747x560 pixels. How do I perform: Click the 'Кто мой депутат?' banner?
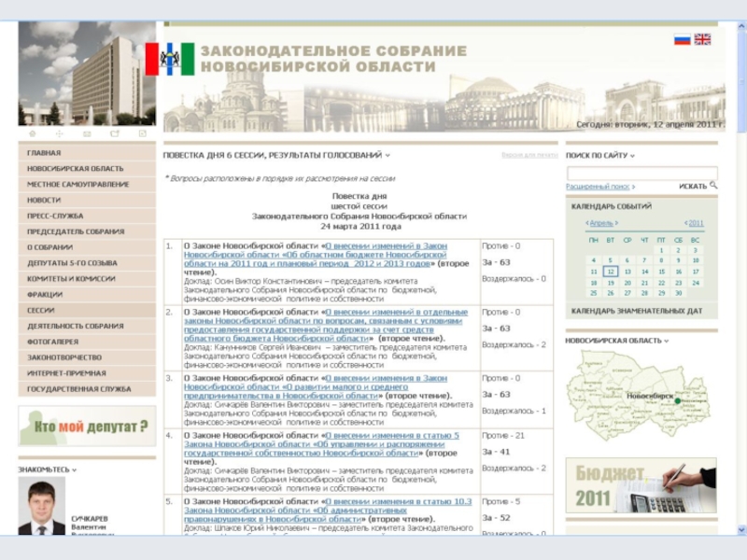point(87,426)
